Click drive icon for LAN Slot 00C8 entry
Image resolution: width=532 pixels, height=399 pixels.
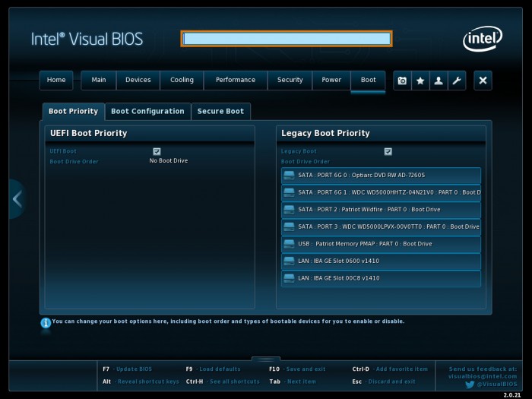click(x=289, y=278)
